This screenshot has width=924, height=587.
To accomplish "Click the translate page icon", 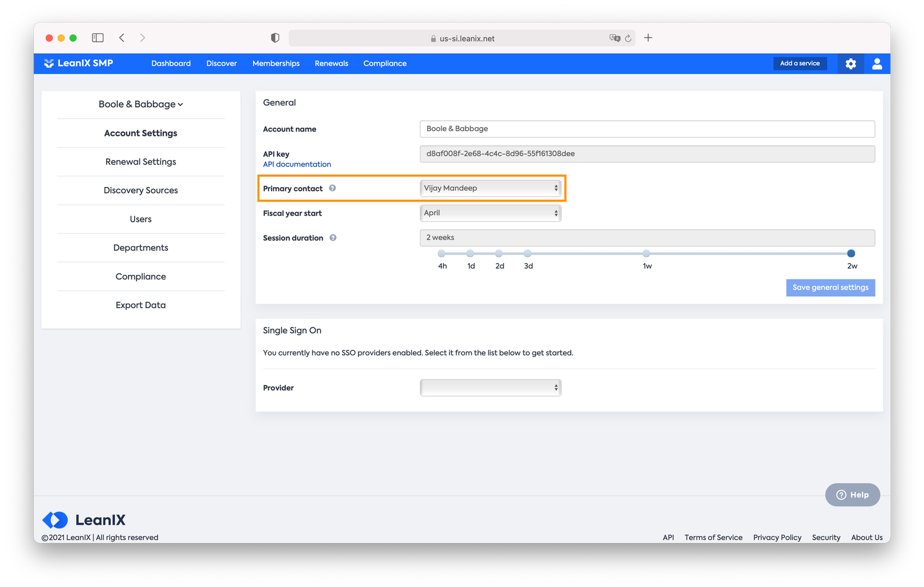I will pos(614,38).
